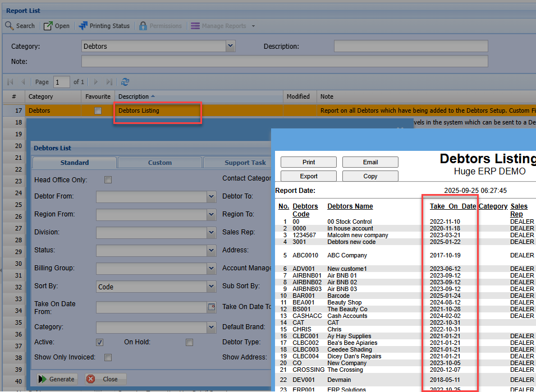
Task: Tick the Head Office Only checkbox
Action: 108,179
